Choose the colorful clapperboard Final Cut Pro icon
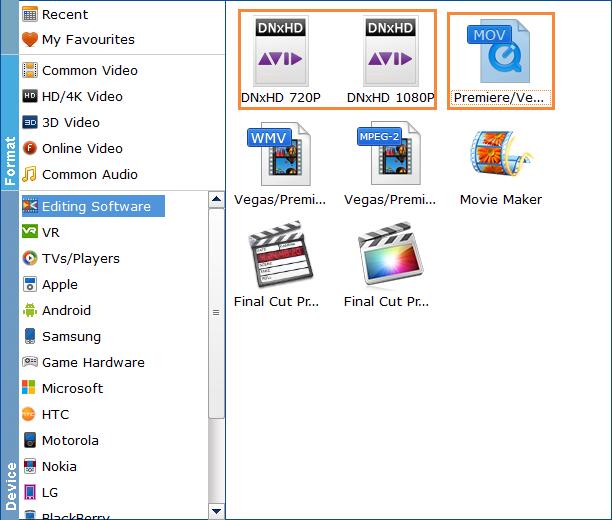This screenshot has width=612, height=520. 391,256
